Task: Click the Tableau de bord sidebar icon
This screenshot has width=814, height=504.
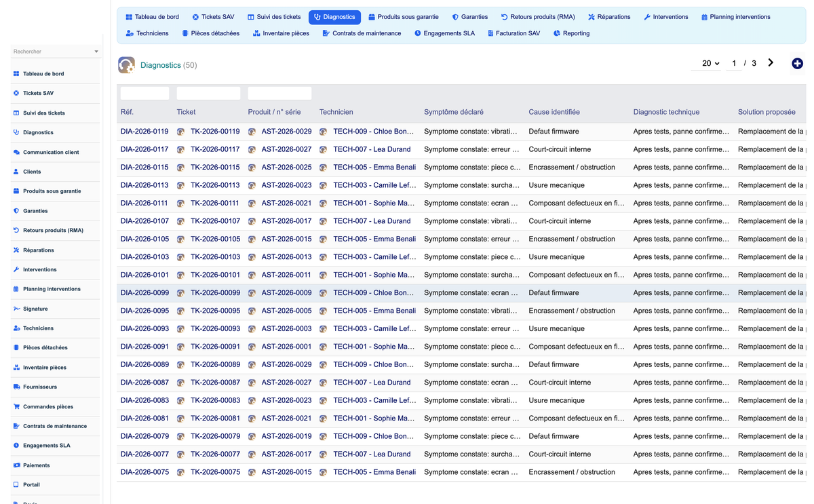Action: (x=16, y=74)
